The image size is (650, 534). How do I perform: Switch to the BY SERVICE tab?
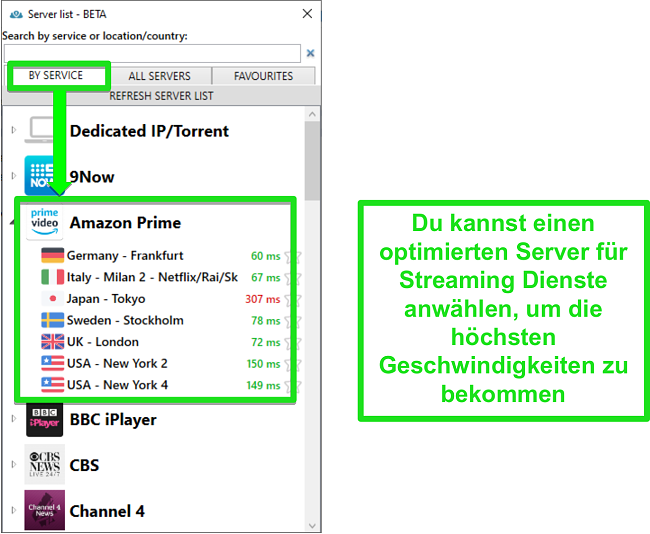(x=56, y=75)
